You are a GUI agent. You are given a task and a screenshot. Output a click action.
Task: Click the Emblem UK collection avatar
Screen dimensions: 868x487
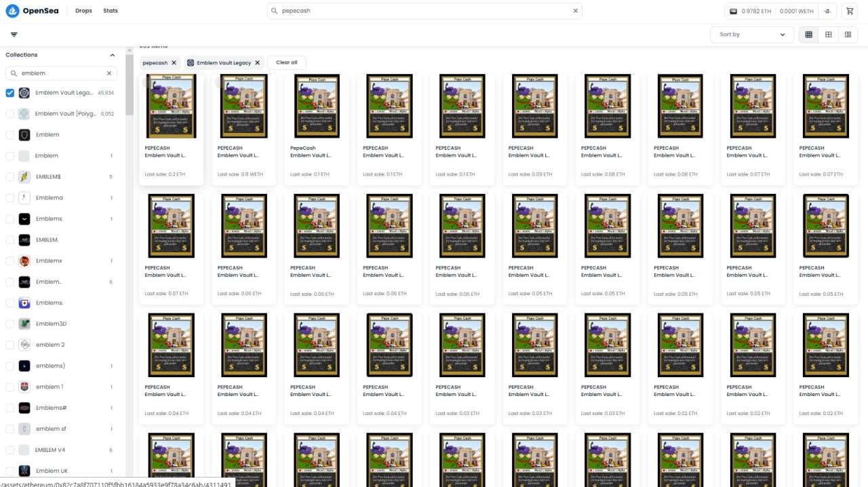point(24,471)
